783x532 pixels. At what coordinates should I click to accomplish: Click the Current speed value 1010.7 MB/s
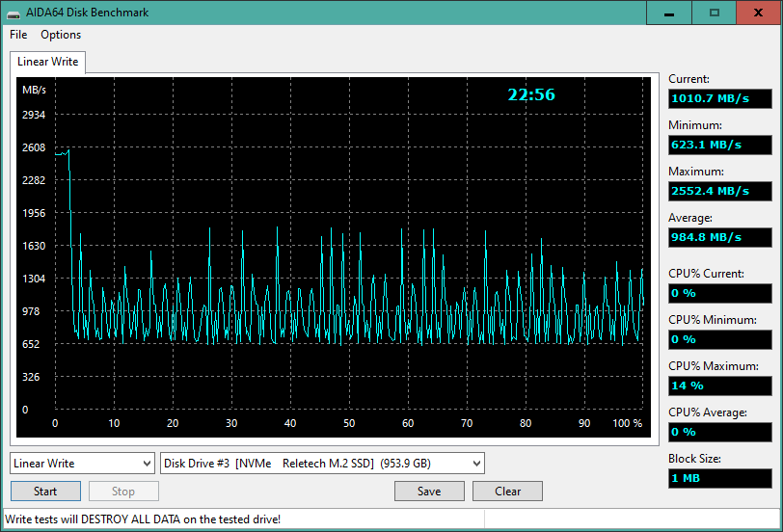point(720,98)
